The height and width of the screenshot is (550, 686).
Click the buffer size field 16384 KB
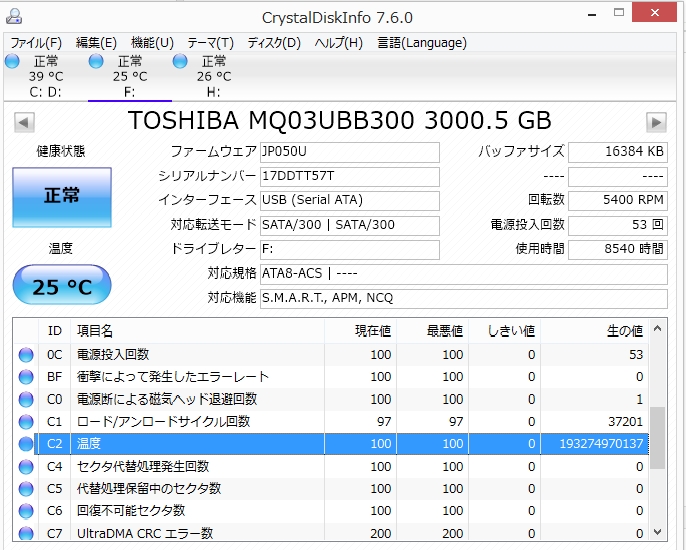pyautogui.click(x=618, y=152)
